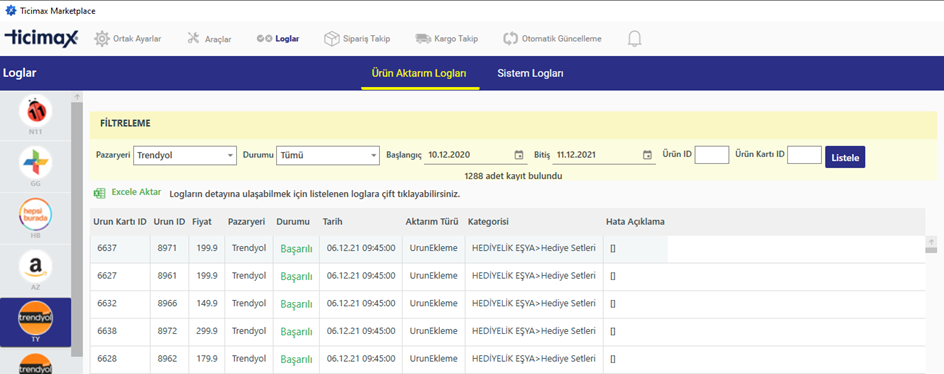Click the Ürün Kartı ID input field
944x374 pixels.
pyautogui.click(x=804, y=155)
